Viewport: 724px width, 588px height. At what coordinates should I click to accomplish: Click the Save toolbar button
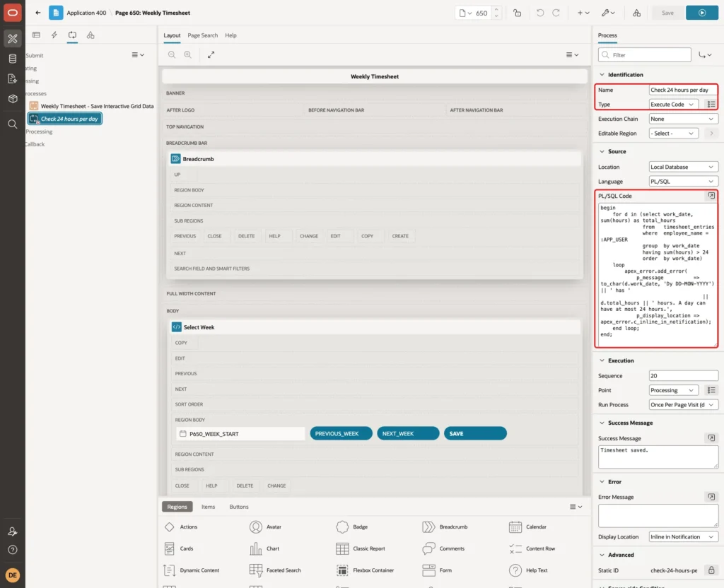[x=667, y=13]
